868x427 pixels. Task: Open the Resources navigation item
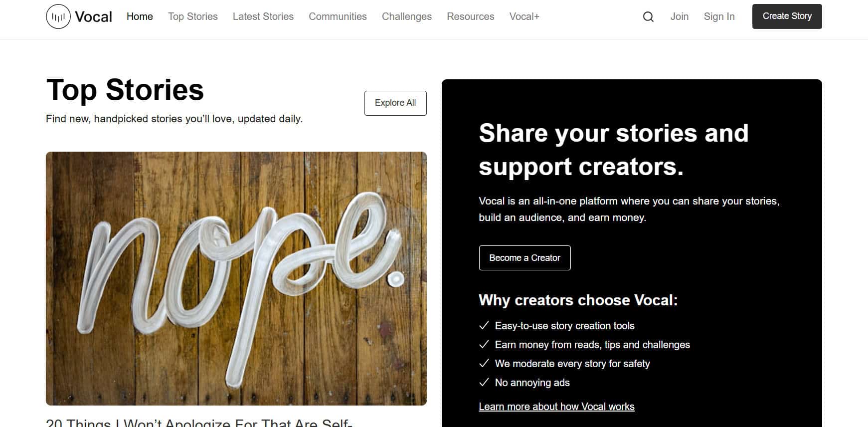pyautogui.click(x=471, y=16)
